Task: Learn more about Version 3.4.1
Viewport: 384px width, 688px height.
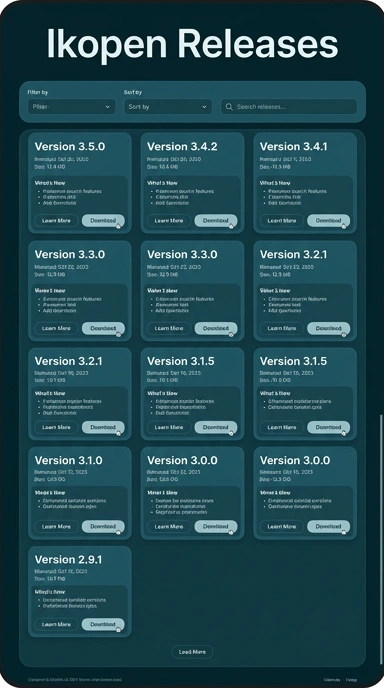Action: coord(281,221)
